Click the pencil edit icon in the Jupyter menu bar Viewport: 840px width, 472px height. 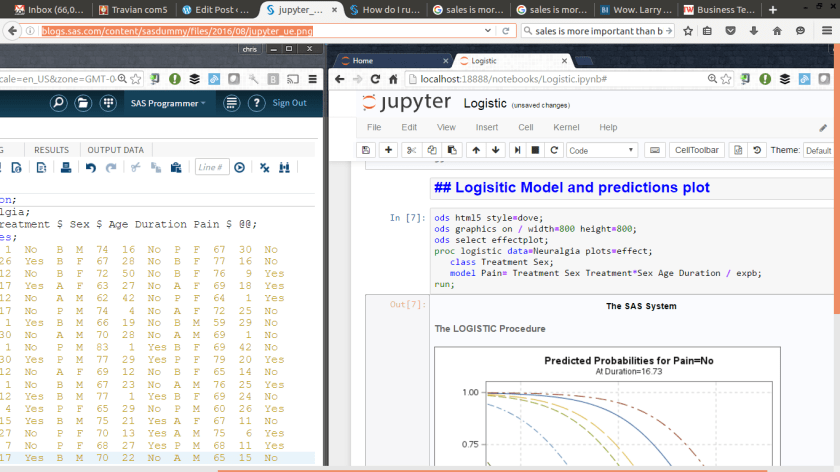coord(823,128)
